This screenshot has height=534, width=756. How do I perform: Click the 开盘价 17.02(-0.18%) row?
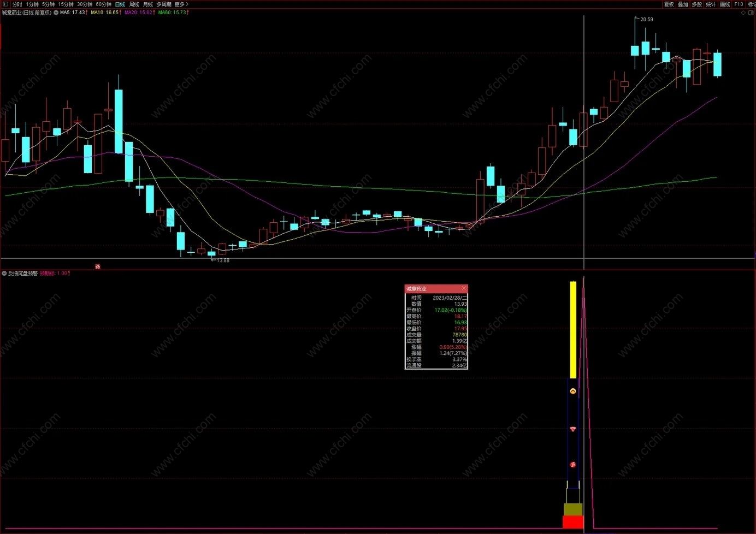(436, 310)
